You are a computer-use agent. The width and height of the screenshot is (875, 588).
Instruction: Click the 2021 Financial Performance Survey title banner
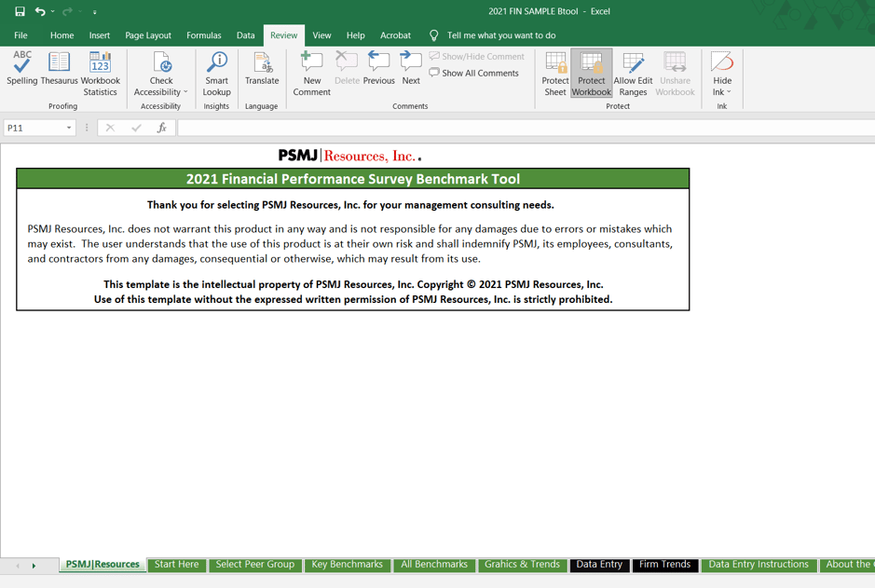click(x=352, y=179)
